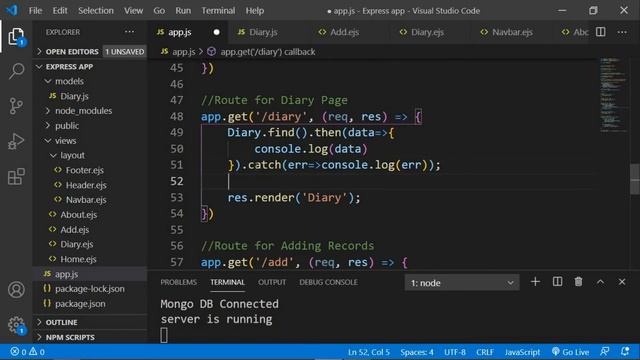Screen dimensions: 640x360
Task: Switch to the Navbar.ejs editor tab
Action: [x=512, y=32]
